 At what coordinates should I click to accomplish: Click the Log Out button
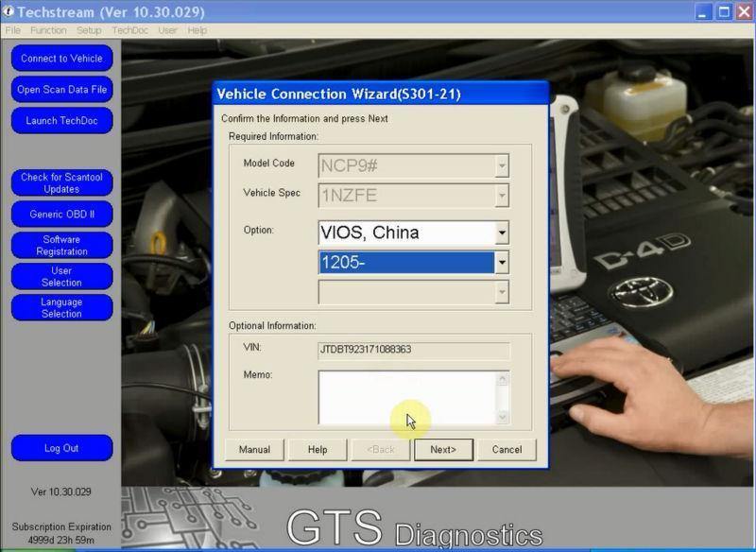click(x=61, y=448)
